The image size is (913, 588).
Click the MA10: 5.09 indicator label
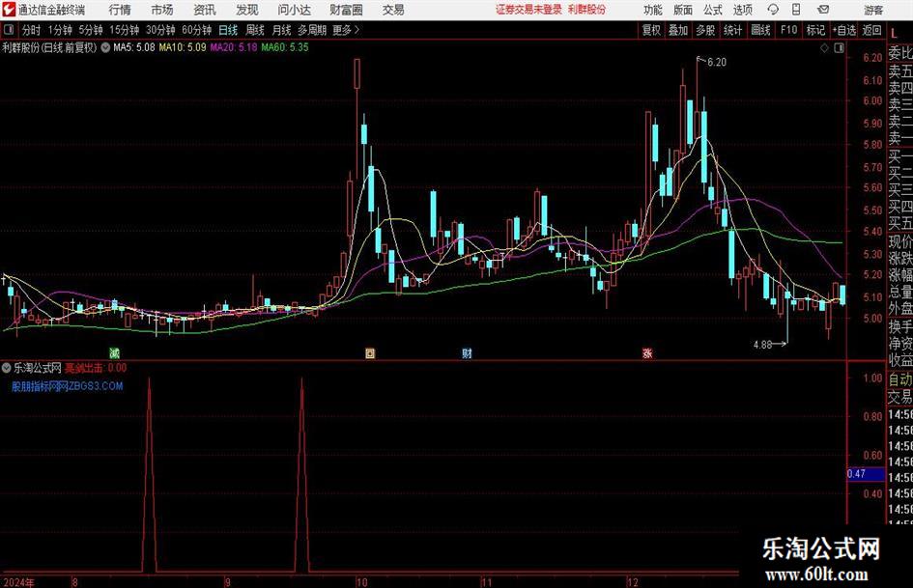[x=183, y=47]
